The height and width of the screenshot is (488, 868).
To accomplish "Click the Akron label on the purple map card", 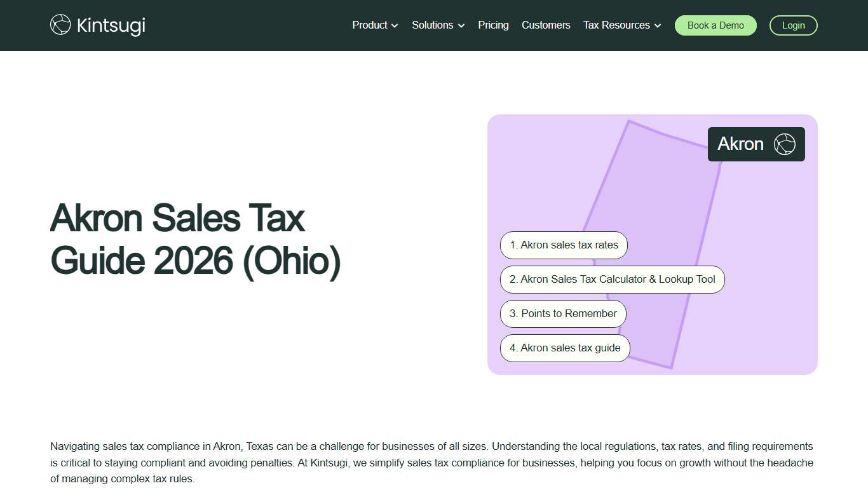I will [x=740, y=144].
